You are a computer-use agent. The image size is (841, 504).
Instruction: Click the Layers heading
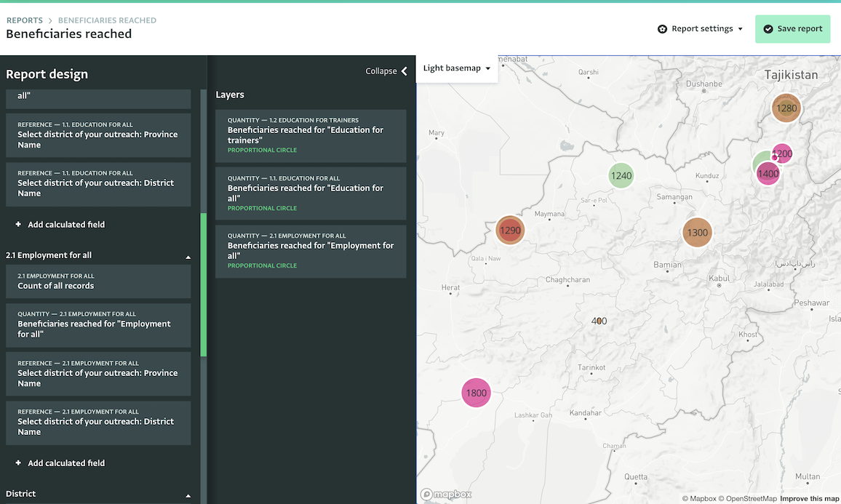[x=230, y=95]
